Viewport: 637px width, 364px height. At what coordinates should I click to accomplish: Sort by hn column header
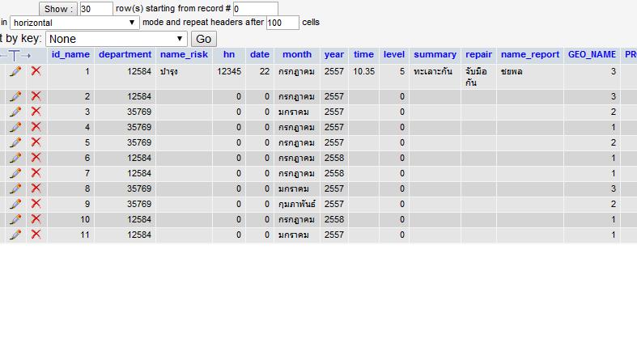pos(229,54)
